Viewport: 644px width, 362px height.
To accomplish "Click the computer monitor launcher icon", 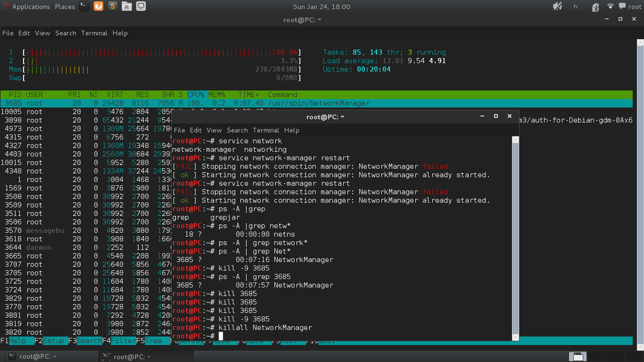I will 140,6.
